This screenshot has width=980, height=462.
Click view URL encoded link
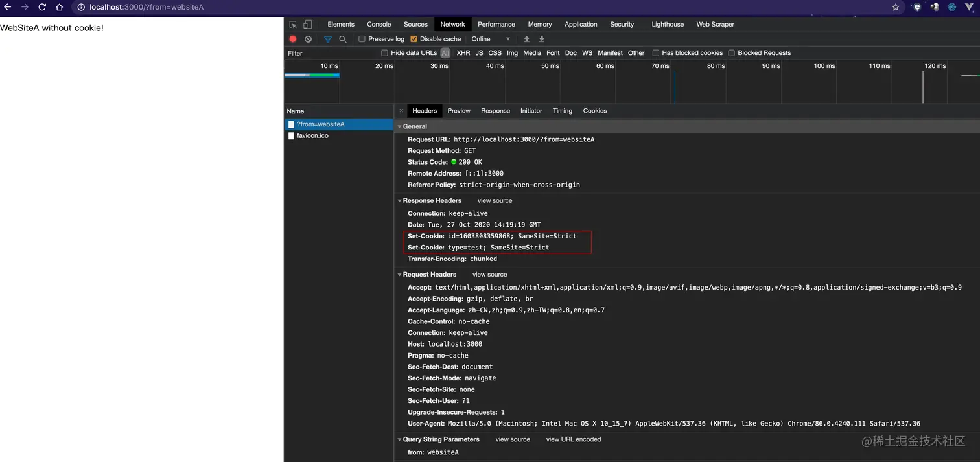click(574, 439)
